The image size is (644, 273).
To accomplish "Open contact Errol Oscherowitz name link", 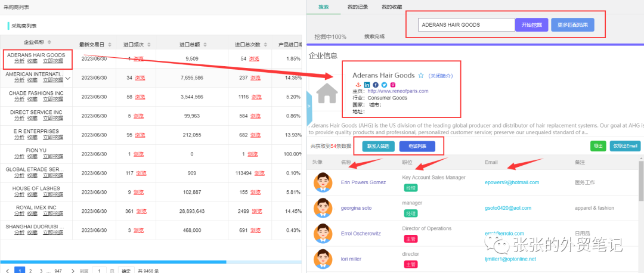I will [x=361, y=234].
